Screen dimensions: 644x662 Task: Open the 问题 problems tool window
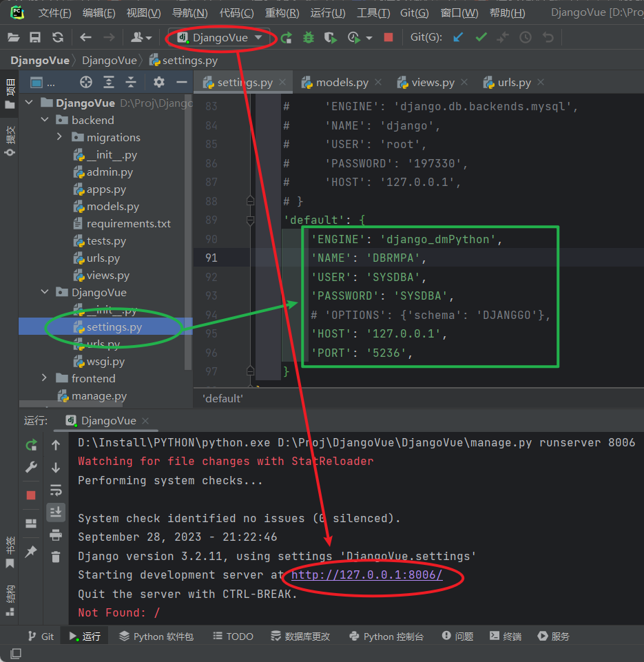[457, 637]
